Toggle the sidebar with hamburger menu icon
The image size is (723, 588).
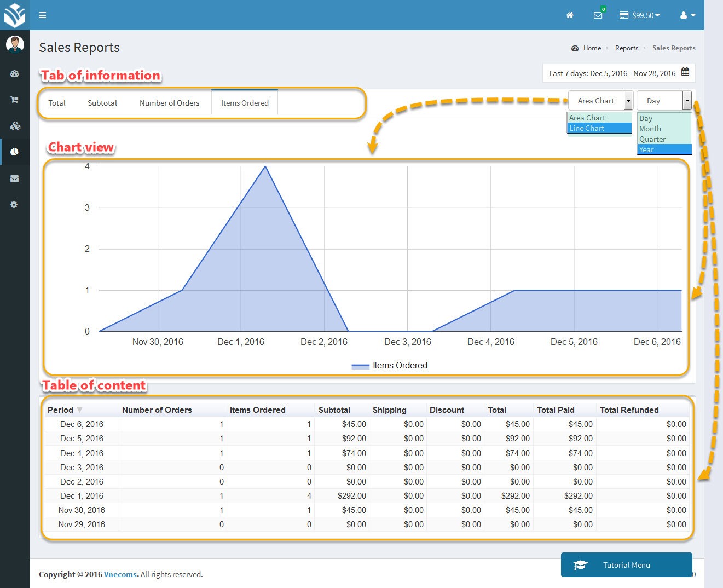pos(42,15)
